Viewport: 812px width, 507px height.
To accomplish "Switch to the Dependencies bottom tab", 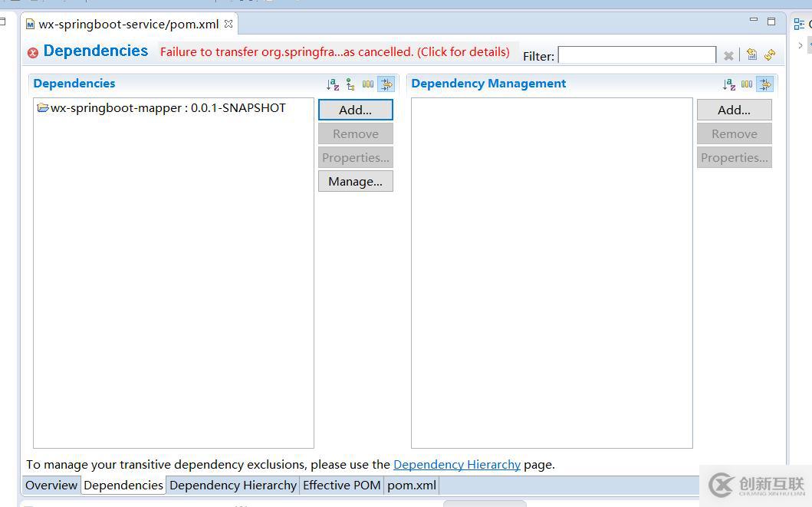I will [x=123, y=486].
